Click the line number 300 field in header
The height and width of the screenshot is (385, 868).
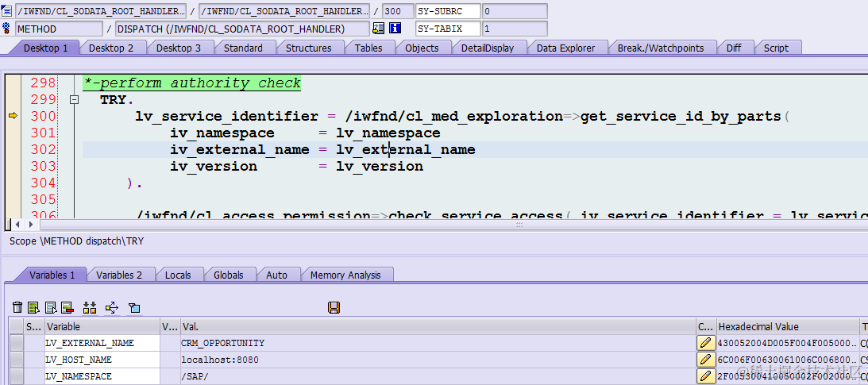(x=398, y=11)
